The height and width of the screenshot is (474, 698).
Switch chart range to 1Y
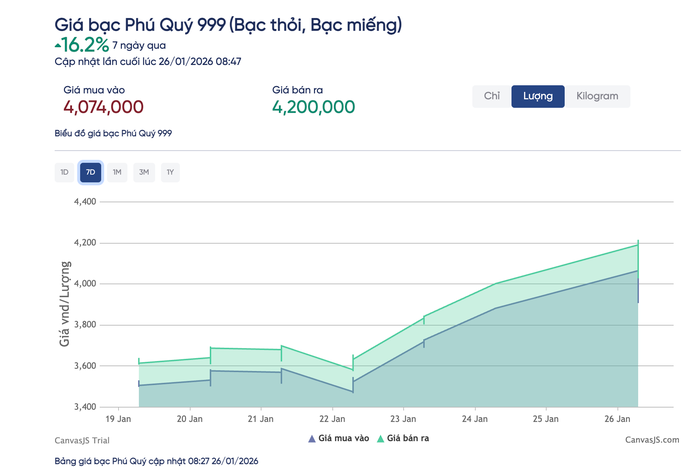[x=170, y=172]
